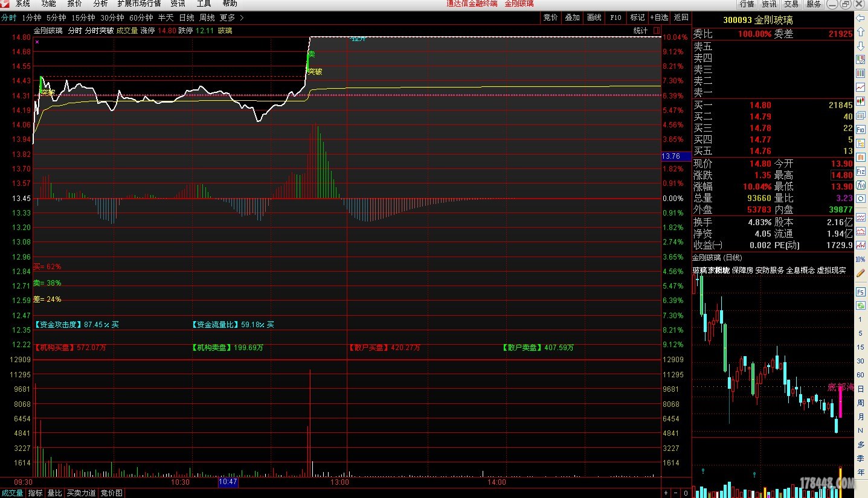Screen dimensions: 868x498
Task: Select the 量比 tab at the bottom
Action: pos(55,493)
